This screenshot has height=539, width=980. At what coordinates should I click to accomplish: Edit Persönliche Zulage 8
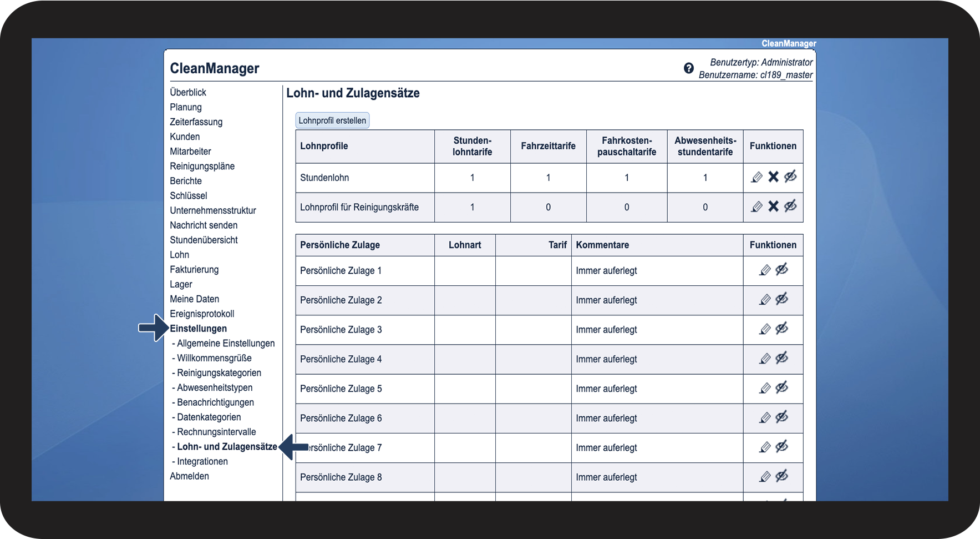765,476
